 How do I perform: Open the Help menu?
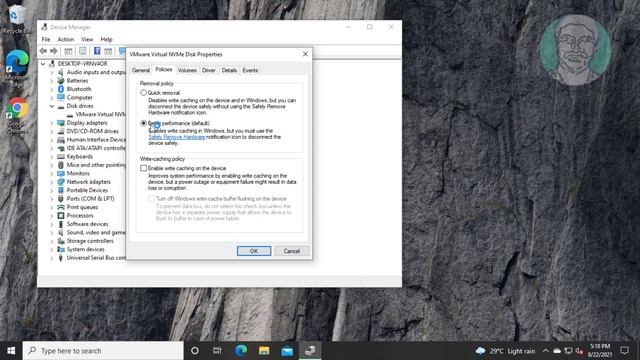107,39
